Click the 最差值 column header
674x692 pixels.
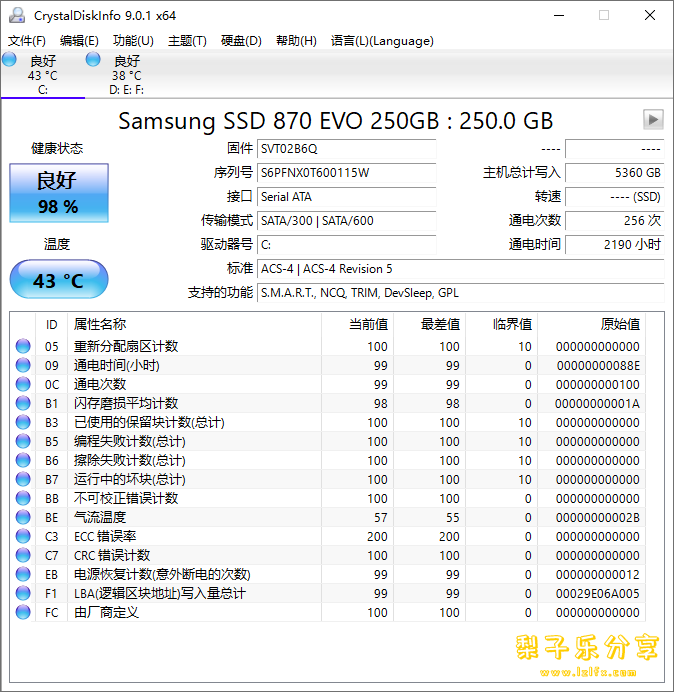pos(430,325)
